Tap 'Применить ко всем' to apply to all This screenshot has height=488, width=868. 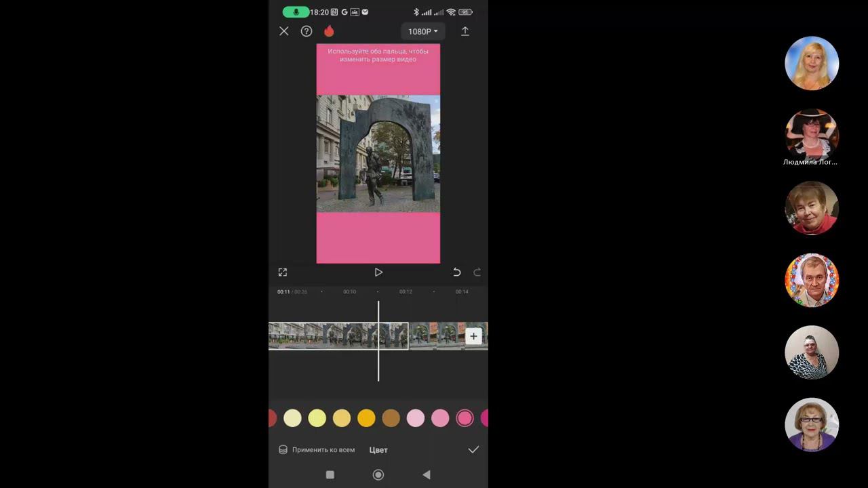coord(317,450)
